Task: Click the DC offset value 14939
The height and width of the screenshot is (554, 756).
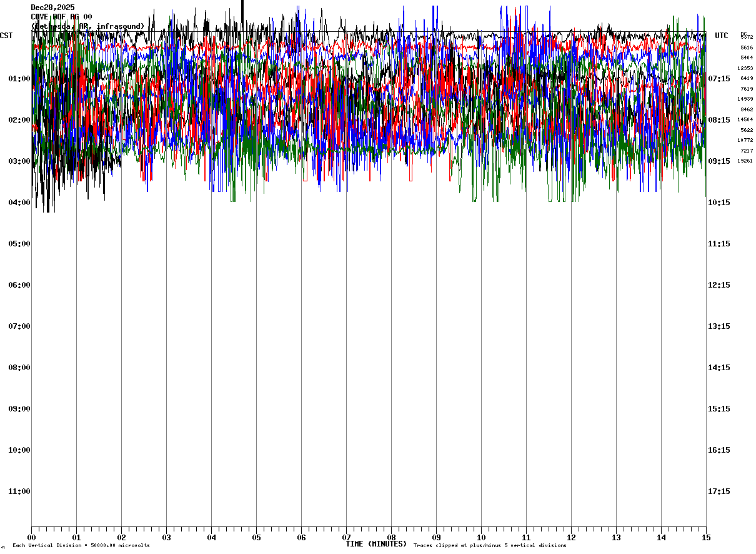Action: 745,99
